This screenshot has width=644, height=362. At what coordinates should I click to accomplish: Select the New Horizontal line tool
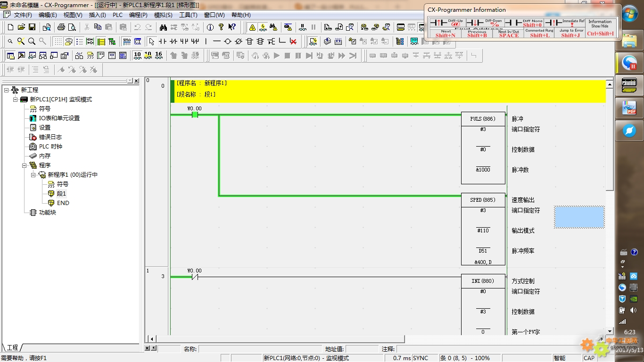pos(216,41)
